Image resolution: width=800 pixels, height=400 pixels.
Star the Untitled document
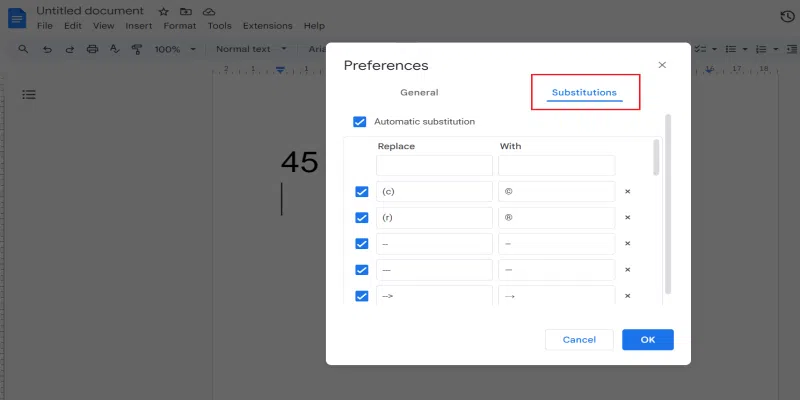coord(164,11)
